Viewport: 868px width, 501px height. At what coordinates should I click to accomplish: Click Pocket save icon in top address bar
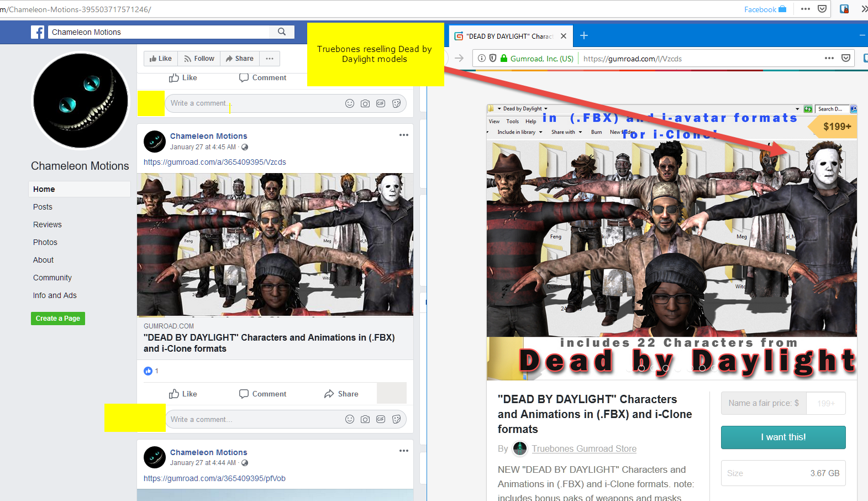click(822, 9)
